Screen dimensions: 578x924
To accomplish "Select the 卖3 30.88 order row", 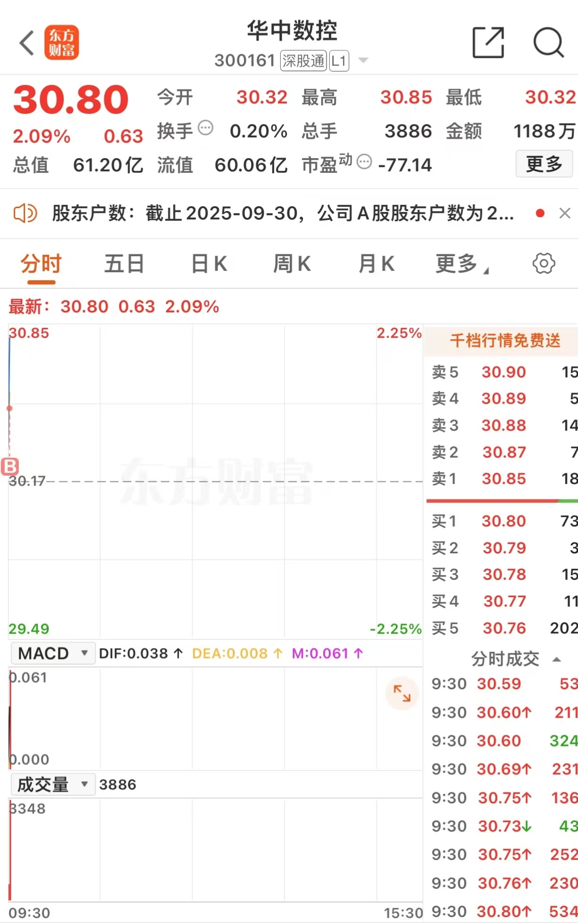I will click(x=502, y=425).
